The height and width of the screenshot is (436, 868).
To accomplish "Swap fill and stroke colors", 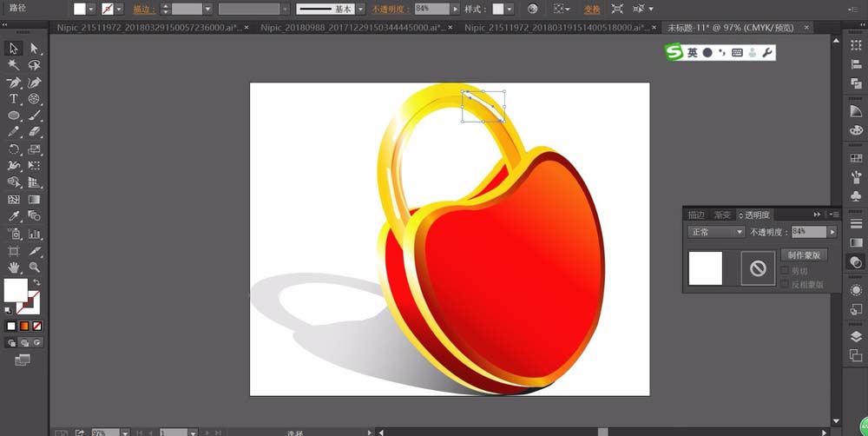I will [36, 282].
